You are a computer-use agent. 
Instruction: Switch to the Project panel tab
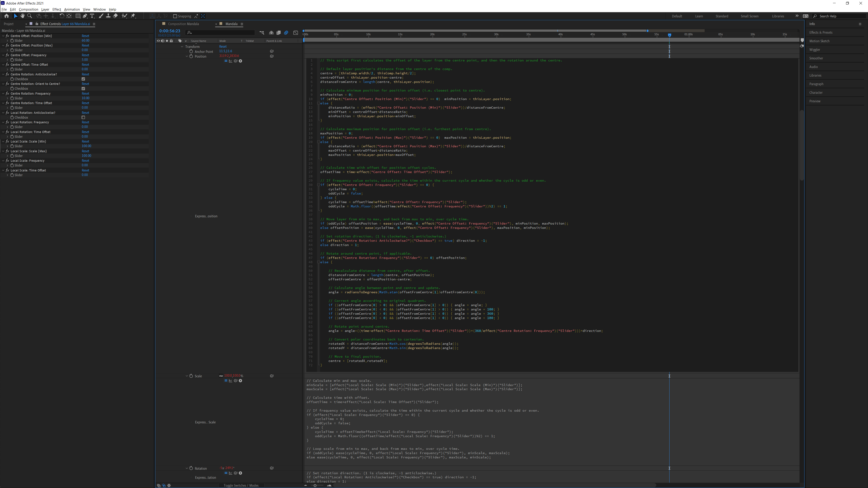coord(9,24)
